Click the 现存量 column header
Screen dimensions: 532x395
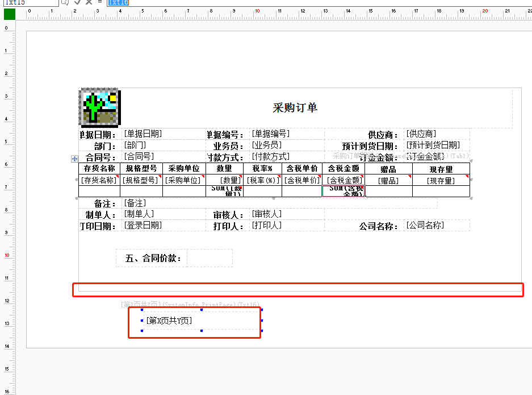click(x=441, y=169)
